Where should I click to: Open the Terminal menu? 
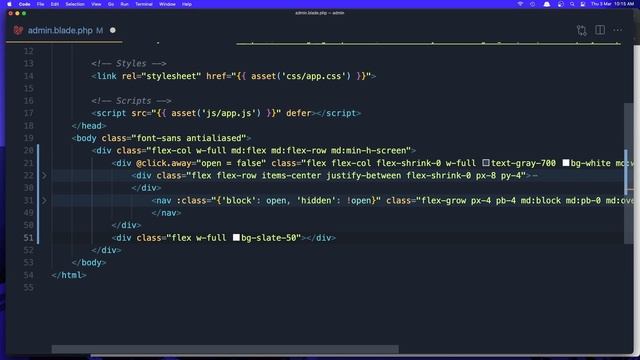(144, 4)
